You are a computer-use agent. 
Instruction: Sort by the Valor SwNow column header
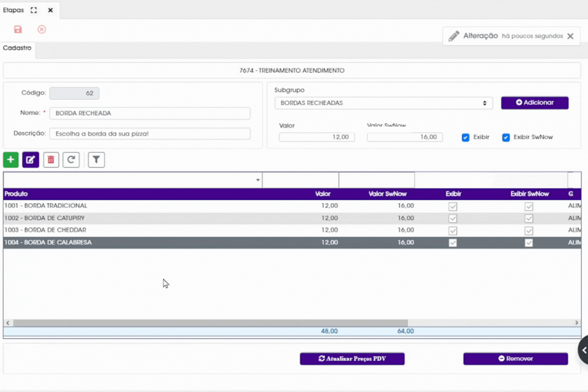click(387, 194)
